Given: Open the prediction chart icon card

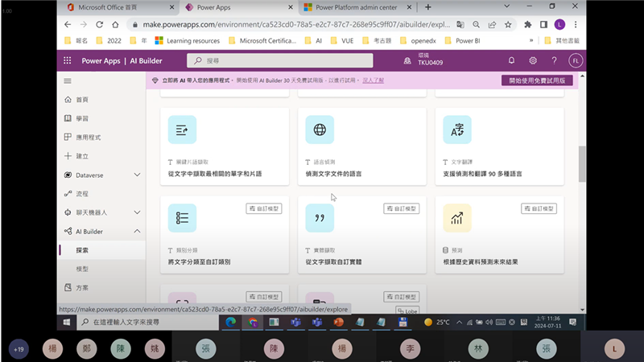Looking at the screenshot, I should click(457, 218).
